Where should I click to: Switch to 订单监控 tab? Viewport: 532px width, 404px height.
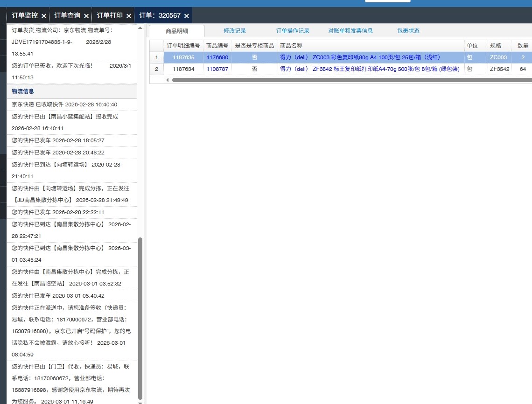(25, 15)
